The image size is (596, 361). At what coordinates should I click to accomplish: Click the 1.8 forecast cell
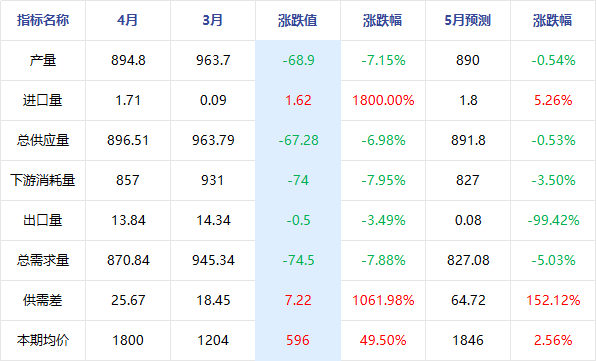468,100
